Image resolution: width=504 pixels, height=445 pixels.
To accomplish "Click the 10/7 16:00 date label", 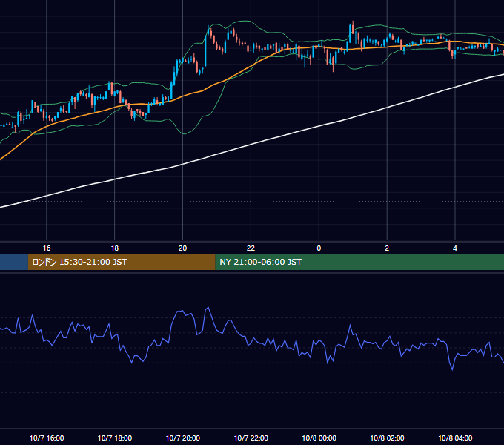I will click(47, 438).
